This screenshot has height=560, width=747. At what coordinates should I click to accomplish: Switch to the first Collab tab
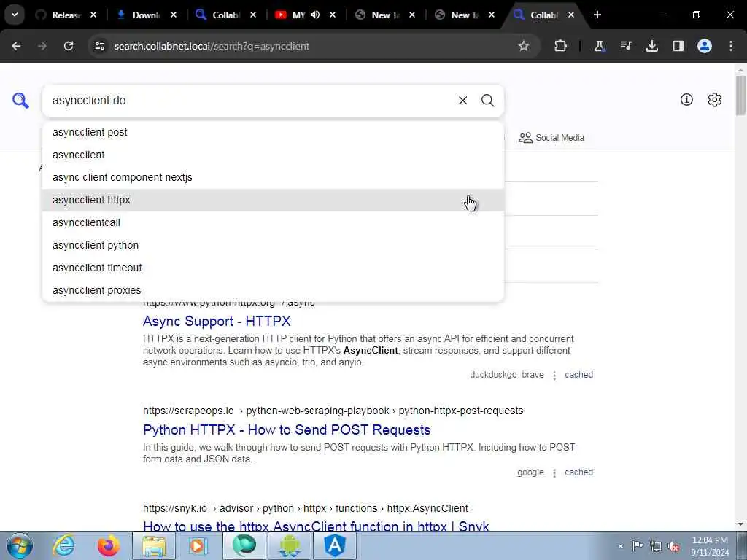click(x=219, y=15)
